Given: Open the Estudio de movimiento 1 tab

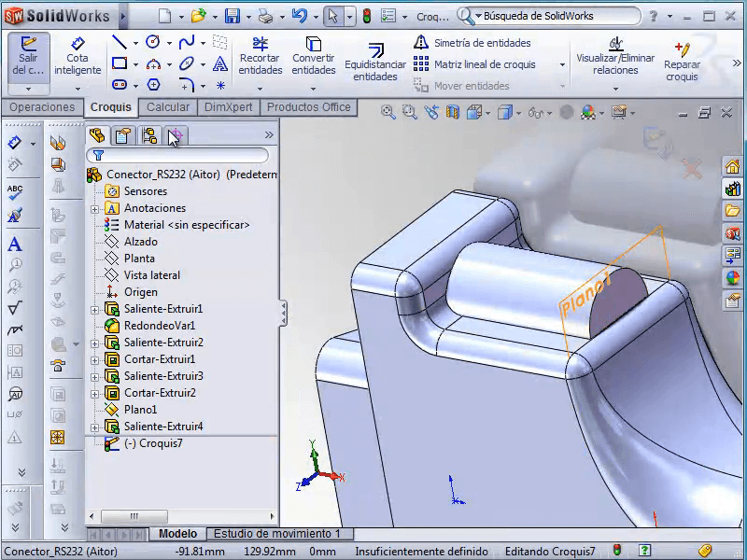Looking at the screenshot, I should 277,534.
